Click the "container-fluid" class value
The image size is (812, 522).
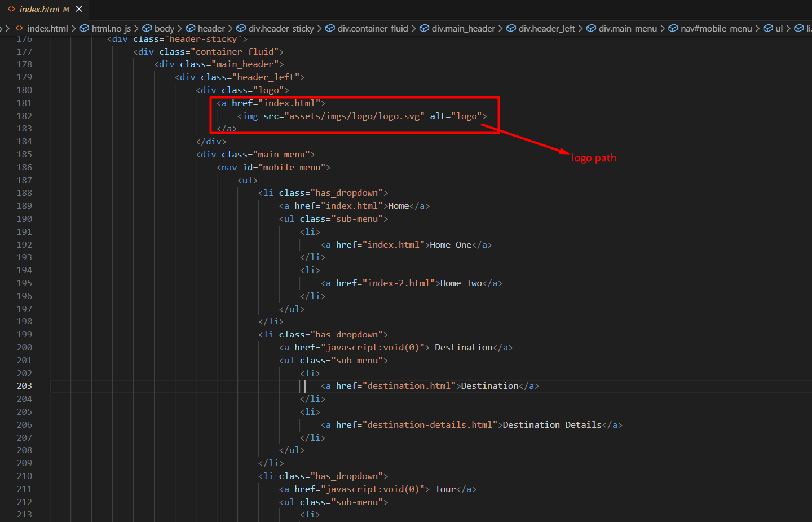click(x=235, y=52)
